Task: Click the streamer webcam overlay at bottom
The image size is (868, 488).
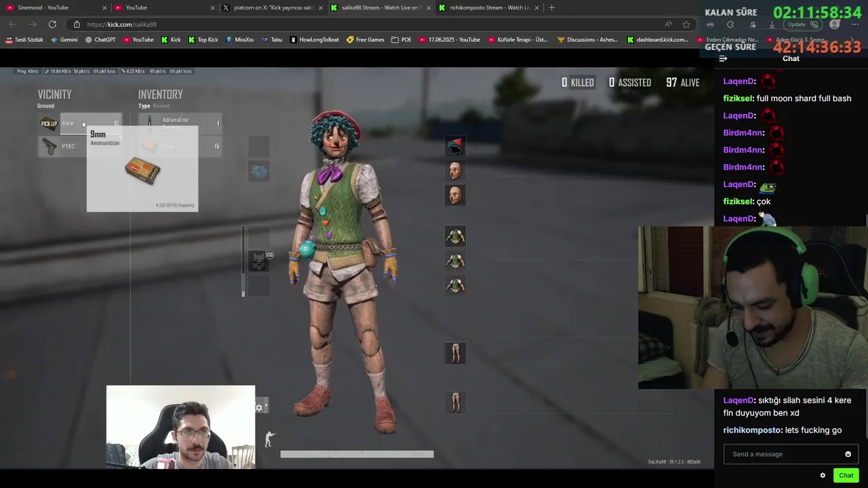Action: coord(180,428)
